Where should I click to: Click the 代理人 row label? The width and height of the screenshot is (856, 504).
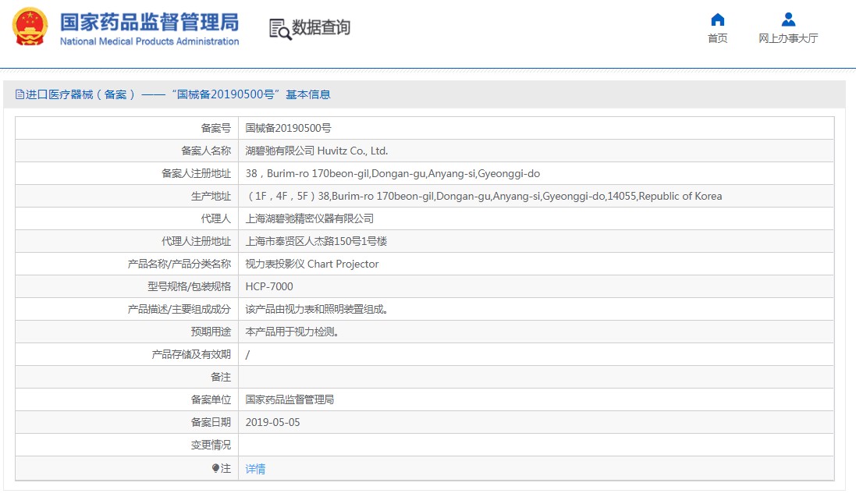[215, 218]
